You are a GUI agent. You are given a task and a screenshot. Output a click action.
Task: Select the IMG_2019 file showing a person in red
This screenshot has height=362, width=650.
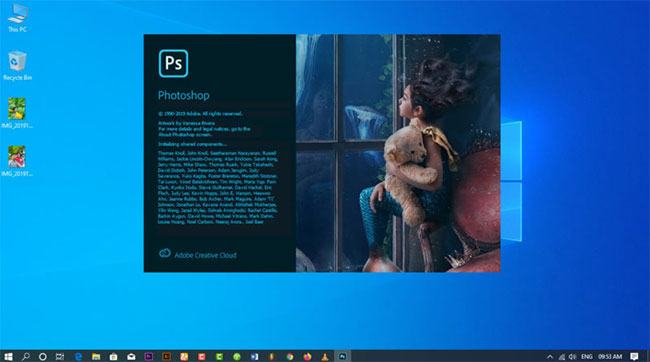[x=17, y=161]
